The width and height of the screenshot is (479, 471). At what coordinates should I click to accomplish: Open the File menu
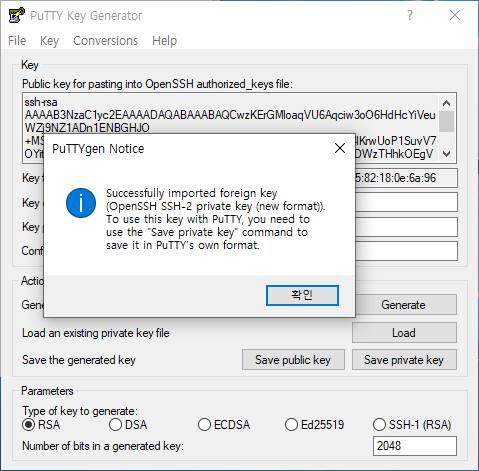tap(17, 41)
